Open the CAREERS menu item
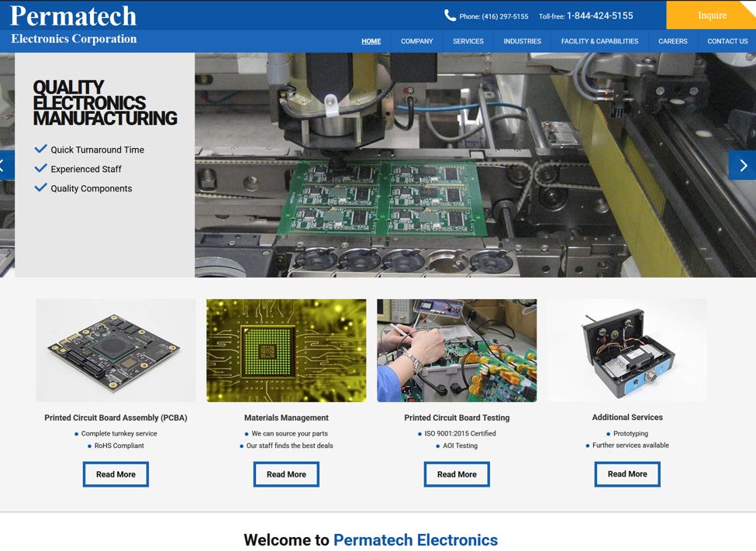This screenshot has height=551, width=756. pos(673,41)
